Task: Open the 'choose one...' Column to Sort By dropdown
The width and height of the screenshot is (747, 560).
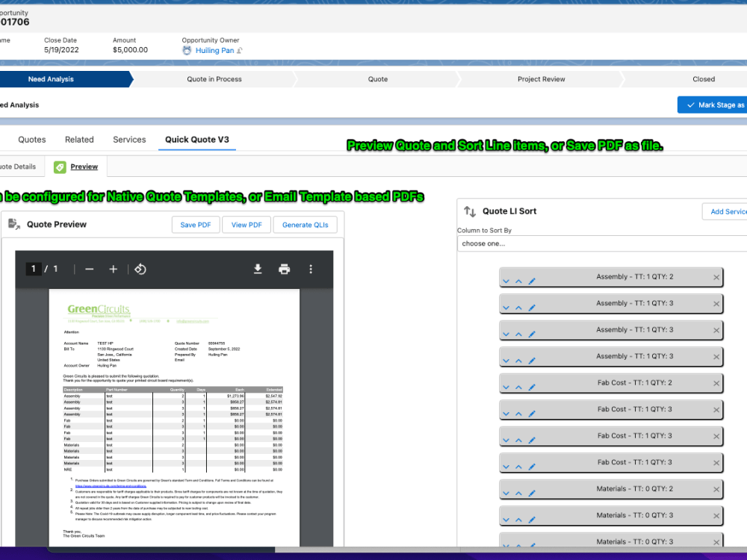Action: [598, 243]
